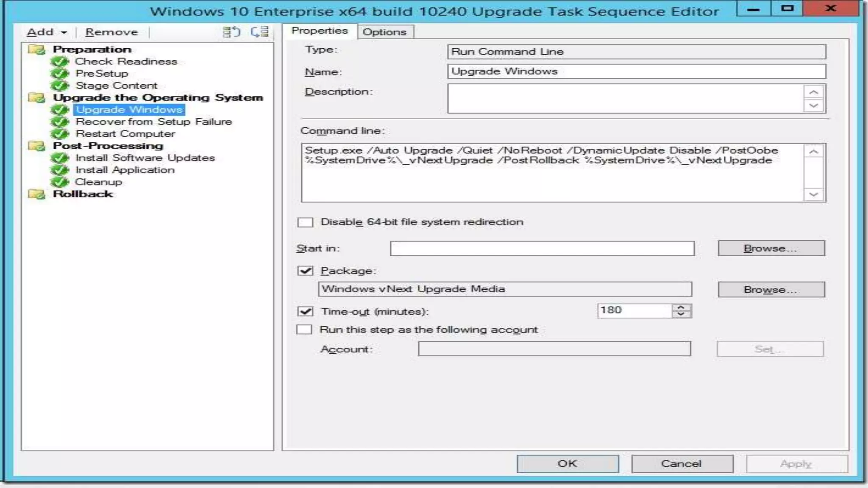868x488 pixels.
Task: Click the Upgrade the Operating System folder icon
Action: point(37,98)
